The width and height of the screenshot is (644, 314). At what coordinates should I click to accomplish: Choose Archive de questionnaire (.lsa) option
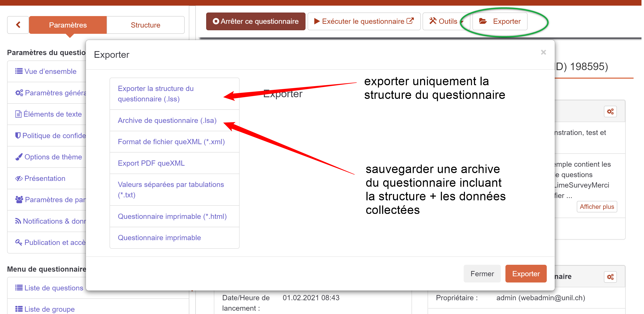(x=167, y=121)
